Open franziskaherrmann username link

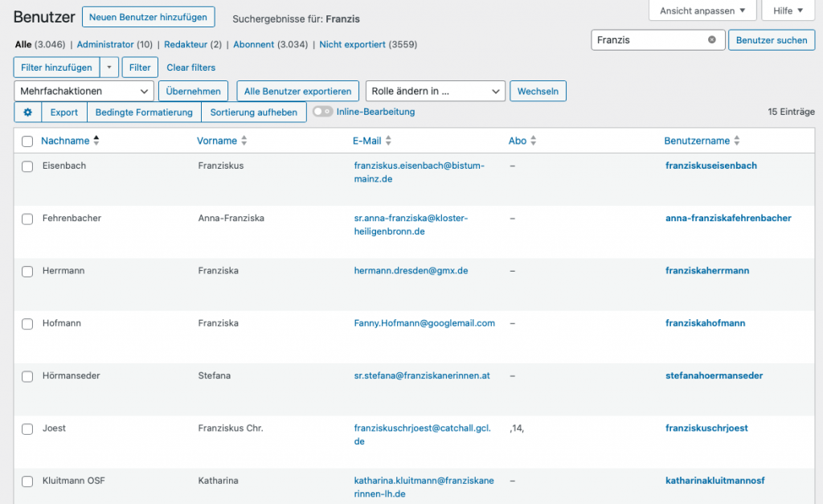[707, 271]
